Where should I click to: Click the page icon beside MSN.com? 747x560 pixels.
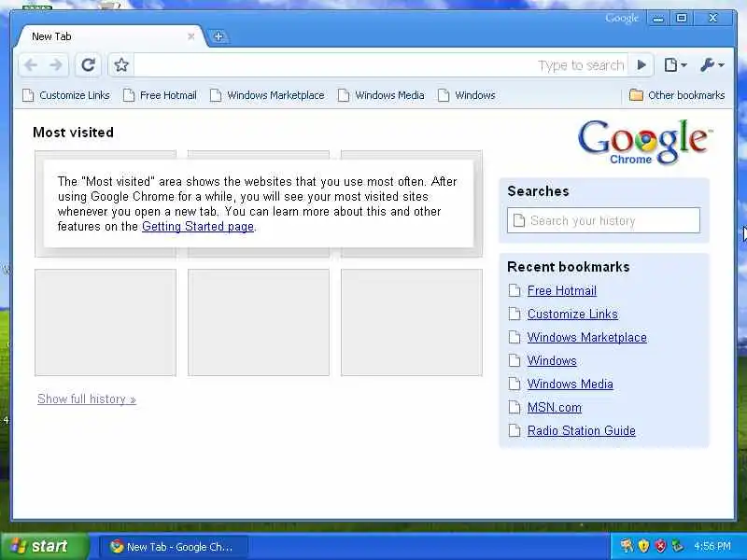(514, 407)
